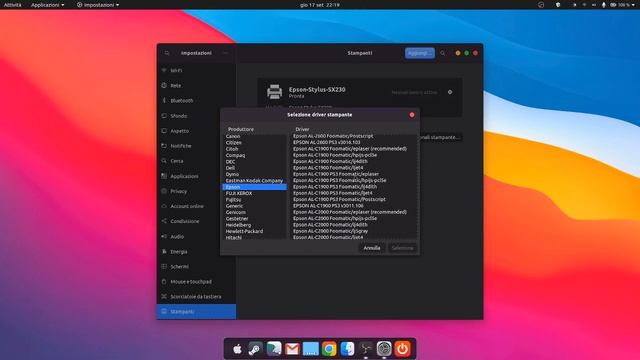Close the Selezione driver stampante dialog

click(x=412, y=115)
